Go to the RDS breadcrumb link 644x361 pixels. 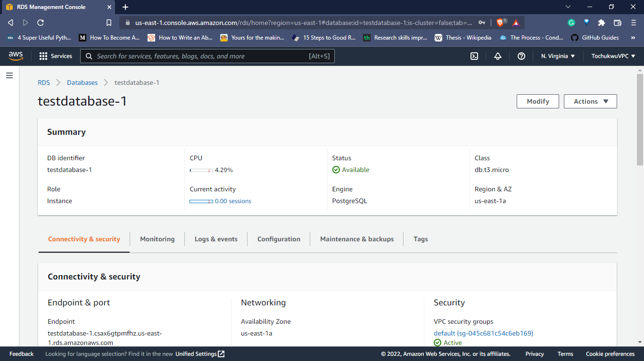click(x=44, y=82)
